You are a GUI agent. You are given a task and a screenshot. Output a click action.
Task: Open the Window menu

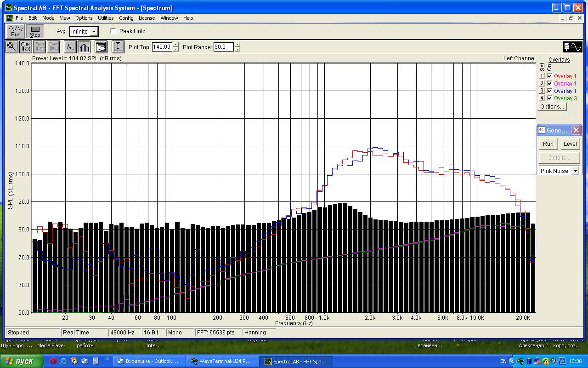point(169,18)
